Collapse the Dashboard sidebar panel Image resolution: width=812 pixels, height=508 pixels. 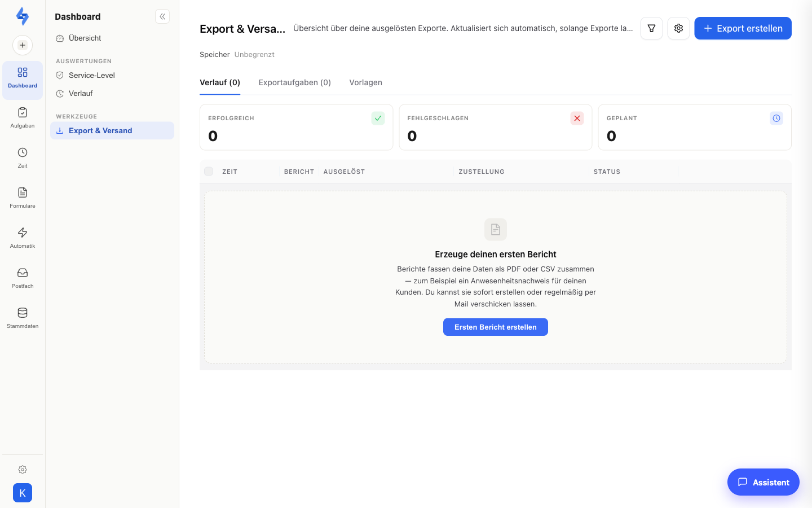point(162,16)
